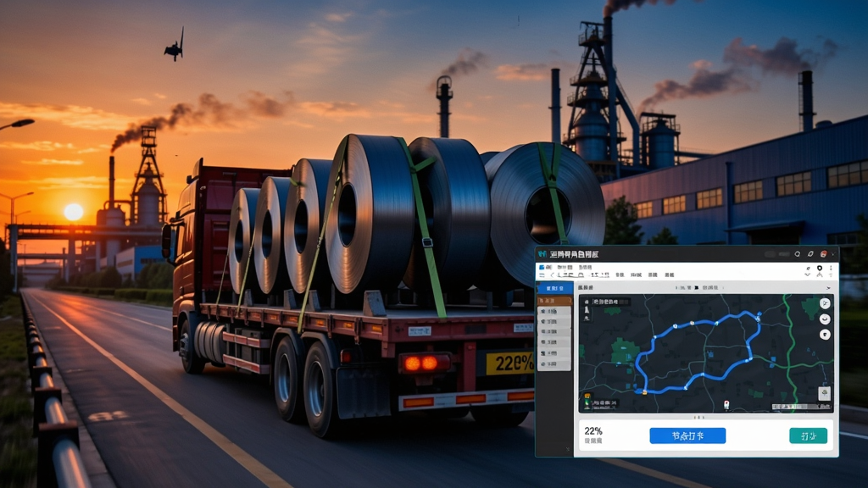Click the blue 节点打卡 button

(687, 436)
